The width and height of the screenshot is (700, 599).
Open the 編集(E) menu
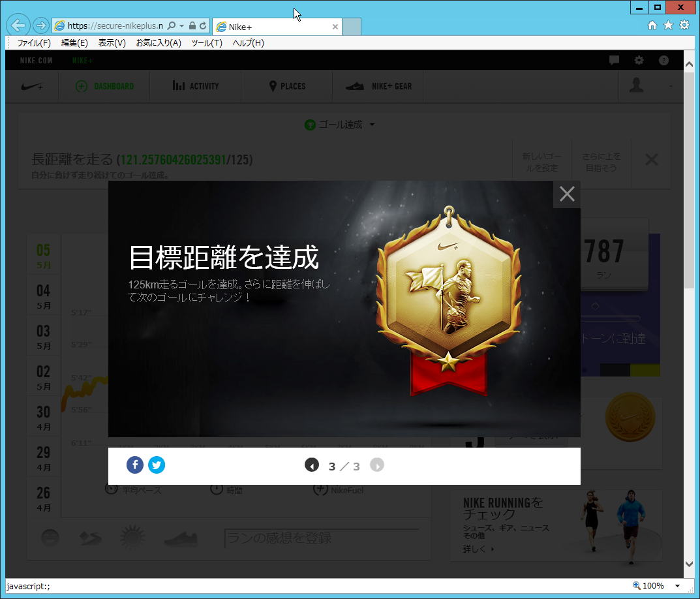coord(74,43)
